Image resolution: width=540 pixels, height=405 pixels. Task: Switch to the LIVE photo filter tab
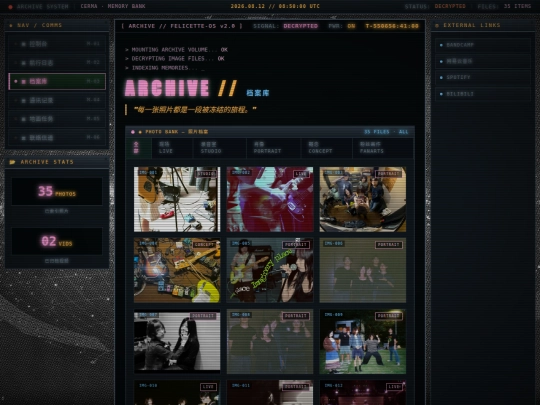[173, 148]
